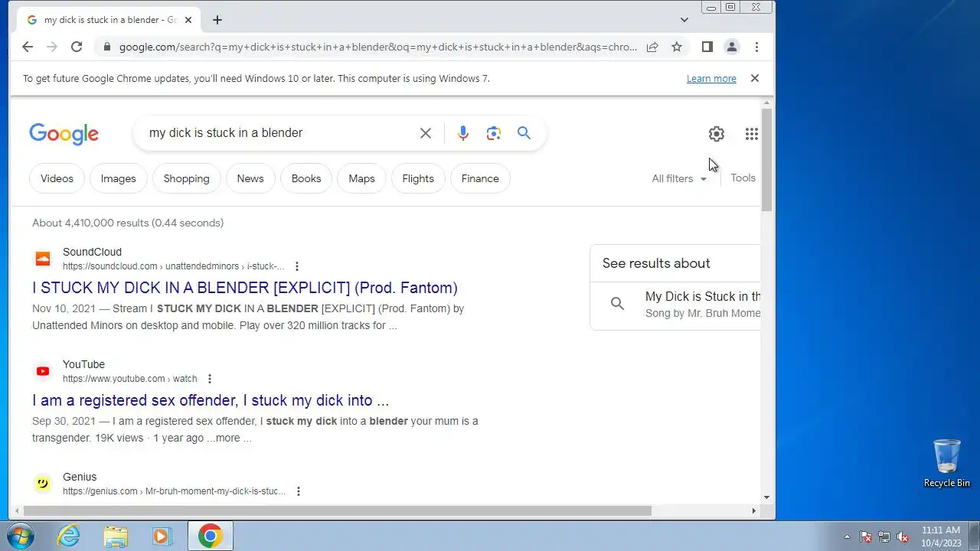Viewport: 980px width, 551px height.
Task: Click the 'About 4,410,000 results' text
Action: click(128, 223)
